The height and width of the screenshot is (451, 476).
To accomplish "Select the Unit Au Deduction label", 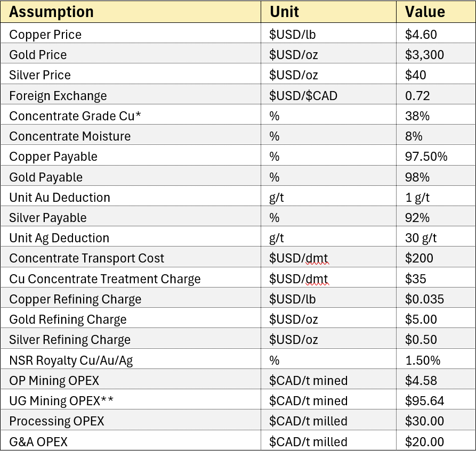I will point(60,198).
